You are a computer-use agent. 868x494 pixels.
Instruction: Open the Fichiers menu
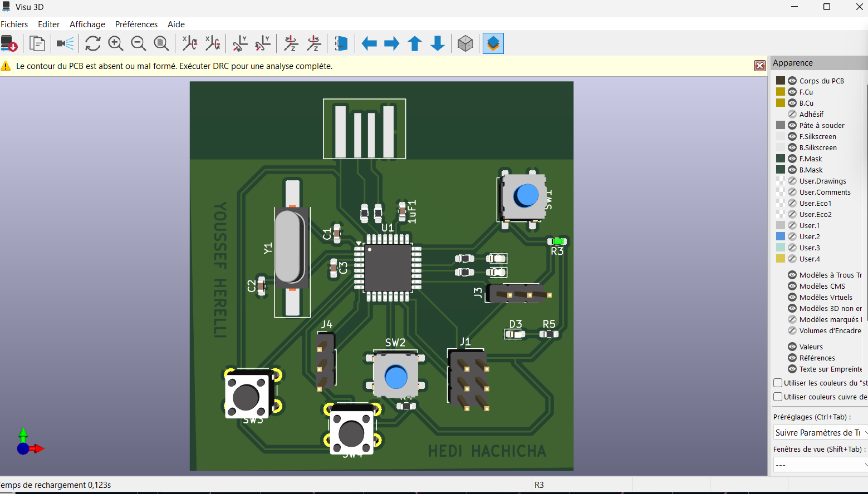(x=14, y=24)
